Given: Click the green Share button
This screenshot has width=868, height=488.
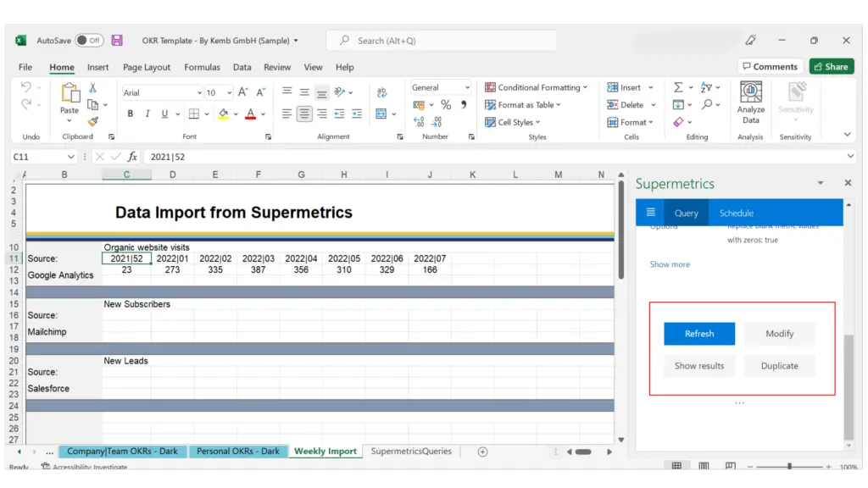Looking at the screenshot, I should click(831, 66).
